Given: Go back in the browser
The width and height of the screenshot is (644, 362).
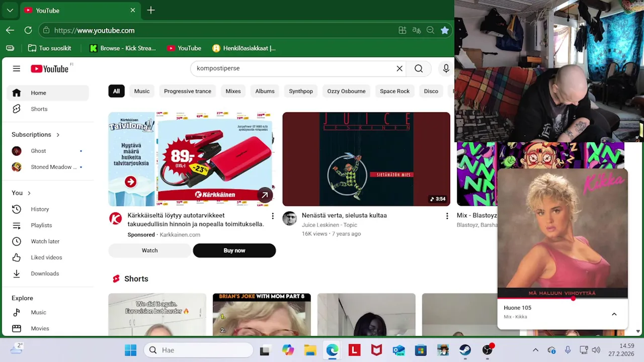Looking at the screenshot, I should pos(10,30).
